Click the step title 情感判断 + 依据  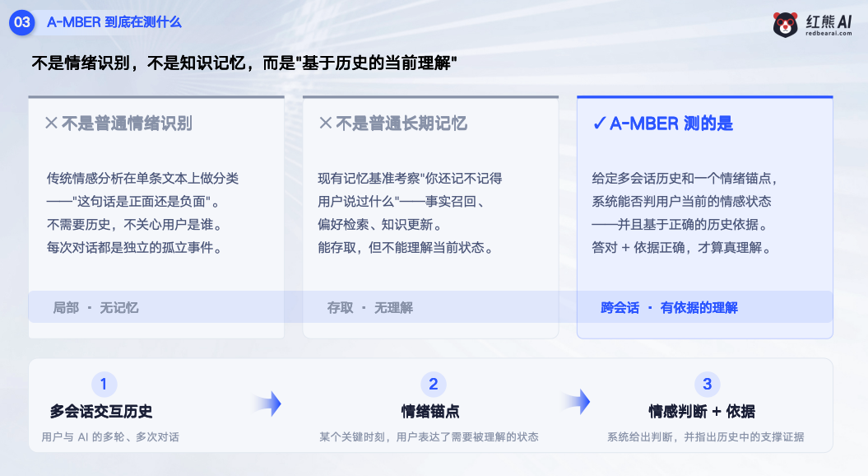coord(702,411)
